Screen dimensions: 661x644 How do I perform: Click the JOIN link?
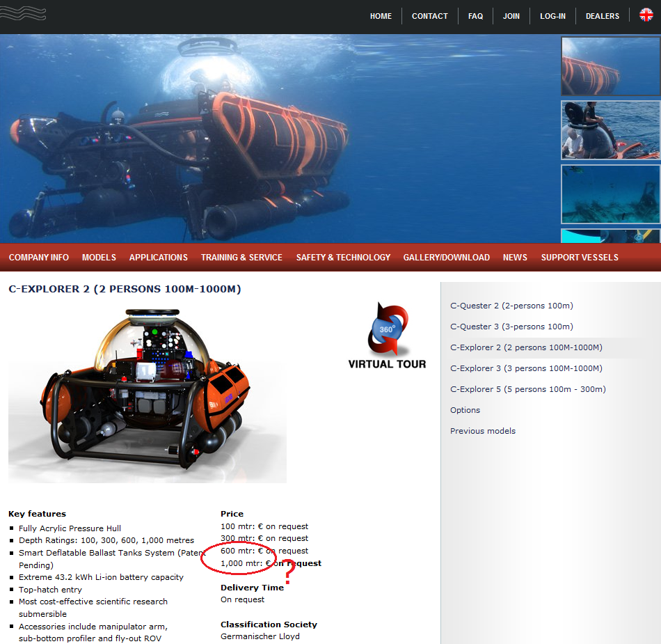(x=511, y=16)
